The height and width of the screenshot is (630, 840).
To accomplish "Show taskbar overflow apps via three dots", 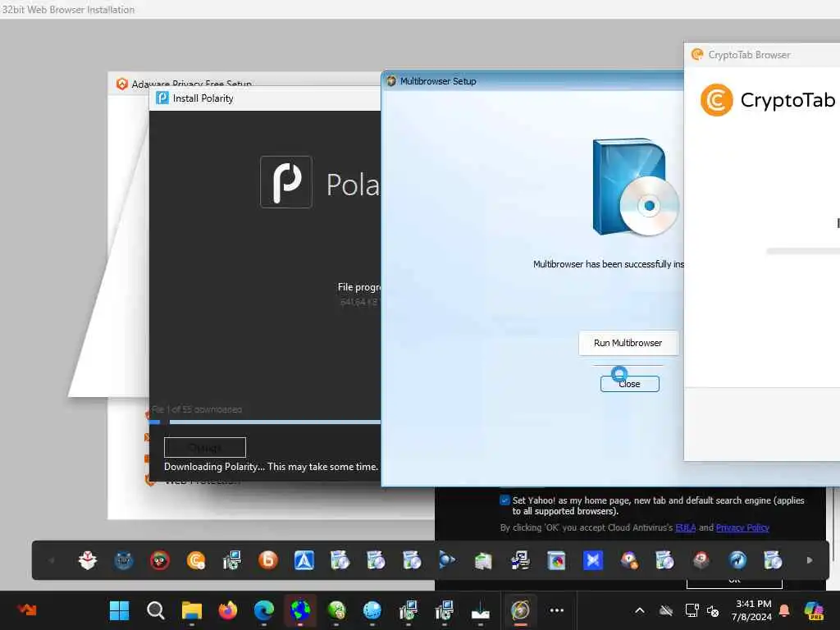I will tap(557, 610).
